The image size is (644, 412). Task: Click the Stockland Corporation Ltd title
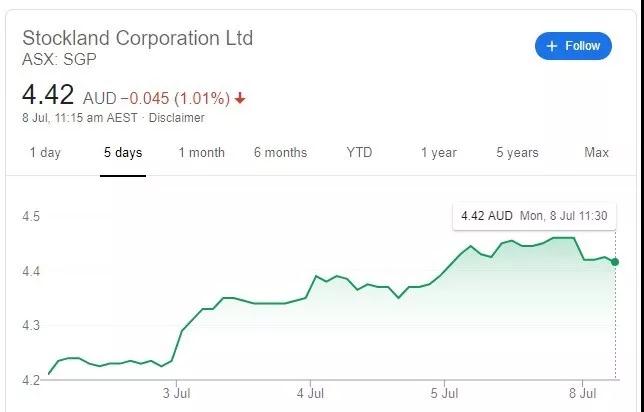tap(138, 38)
